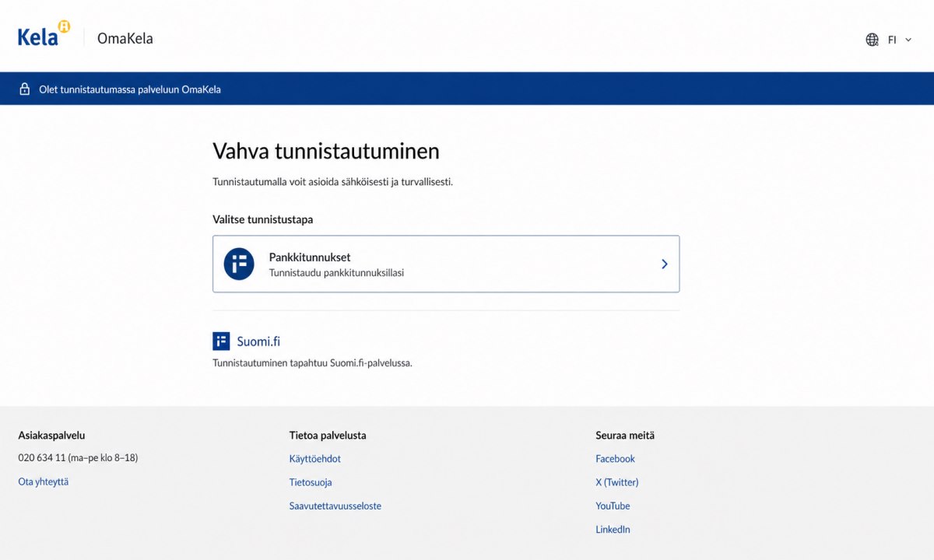
Task: Open the Facebook link
Action: tap(616, 459)
